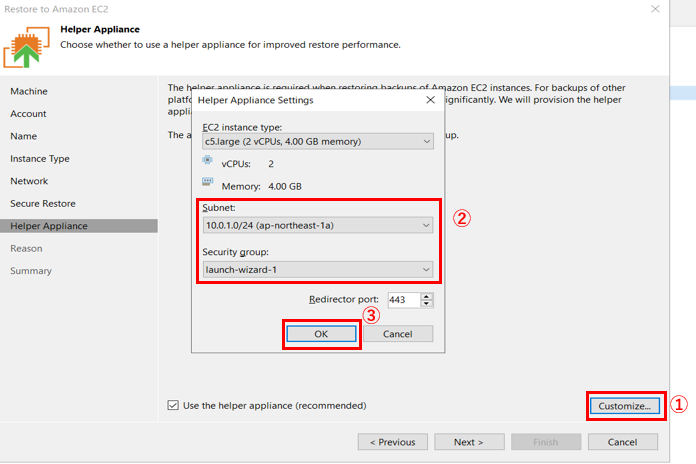Screen dimensions: 696x464
Task: Cancel the Helper Appliance Settings dialog
Action: 398,334
